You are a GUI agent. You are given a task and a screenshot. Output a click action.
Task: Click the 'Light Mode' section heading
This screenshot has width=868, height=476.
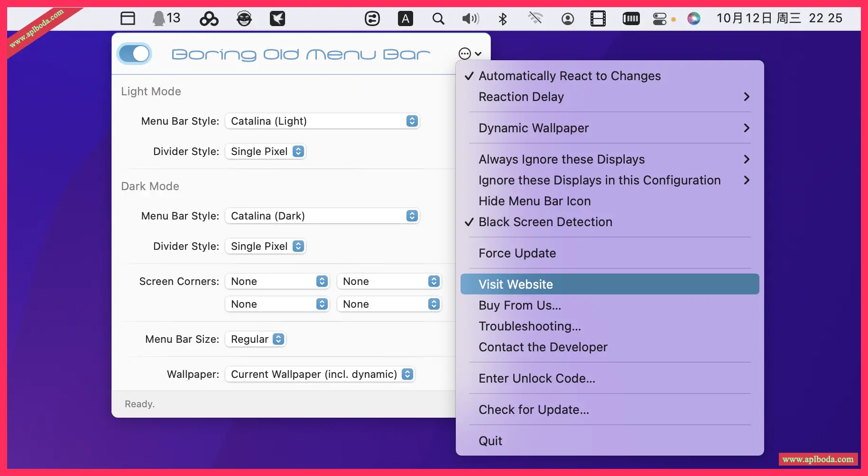point(151,92)
